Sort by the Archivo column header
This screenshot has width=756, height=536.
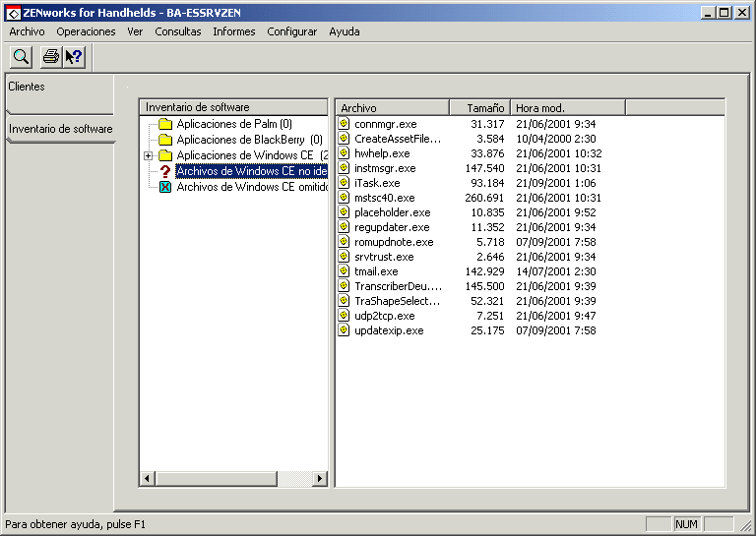pyautogui.click(x=392, y=108)
